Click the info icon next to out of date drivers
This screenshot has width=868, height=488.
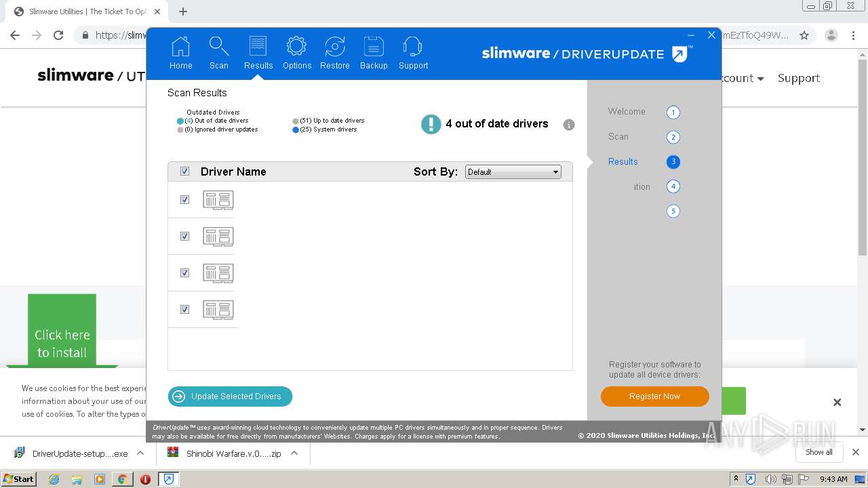569,125
